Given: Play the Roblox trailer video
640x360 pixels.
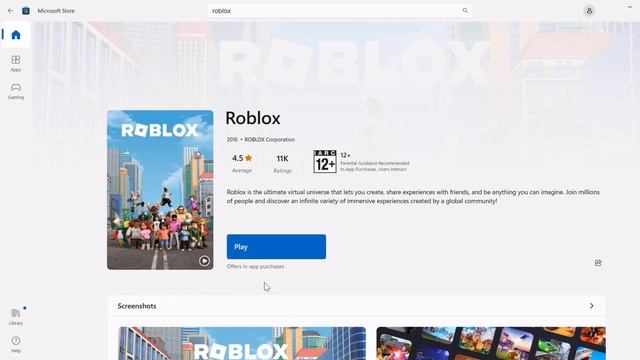Looking at the screenshot, I should tap(204, 261).
